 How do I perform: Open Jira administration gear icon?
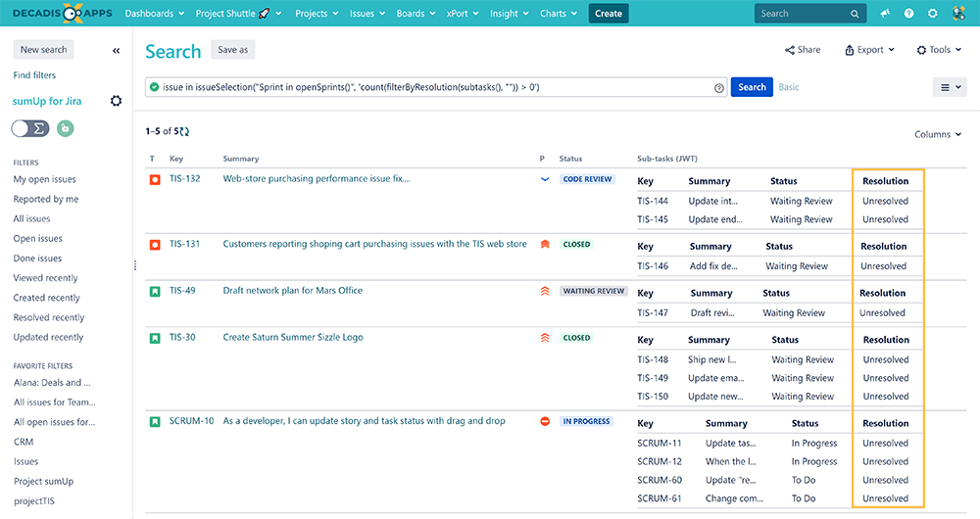point(933,13)
